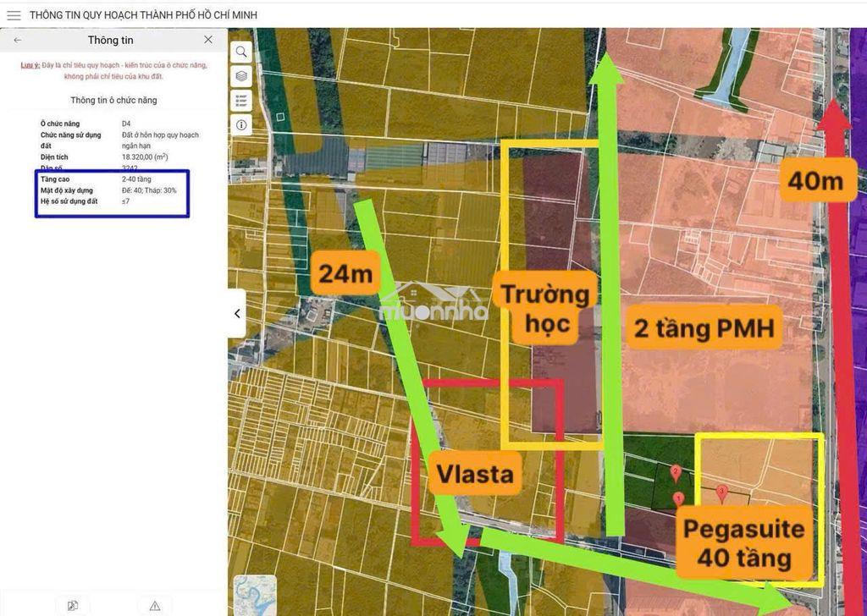Open the map search tool
This screenshot has width=867, height=616.
[241, 52]
